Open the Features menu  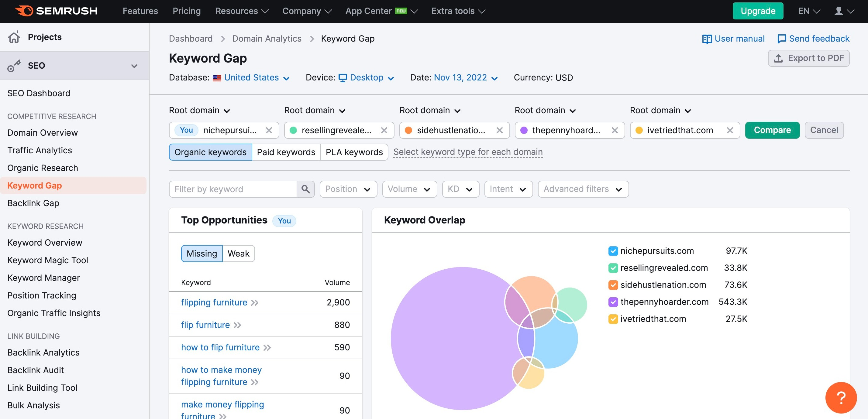tap(140, 11)
